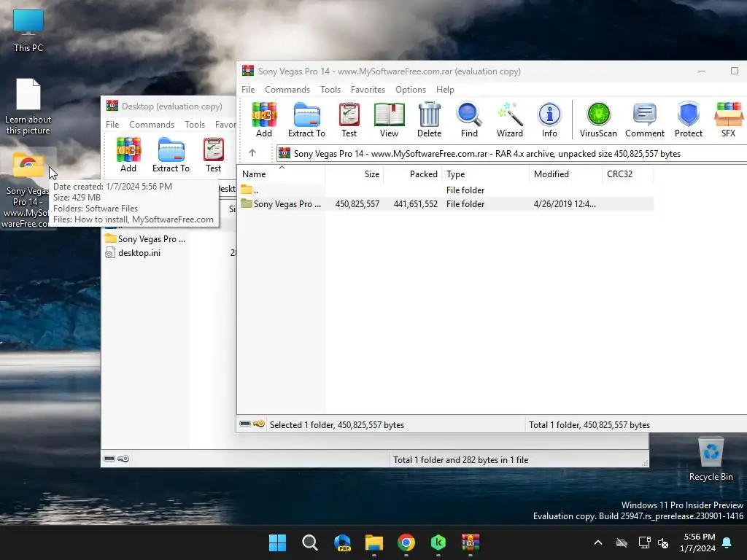Sort by CRC32 column header

coord(628,174)
